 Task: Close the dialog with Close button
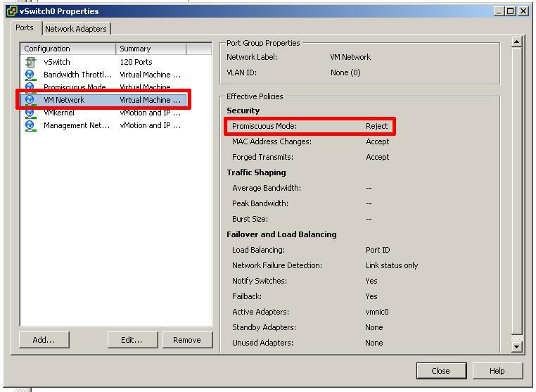(441, 371)
